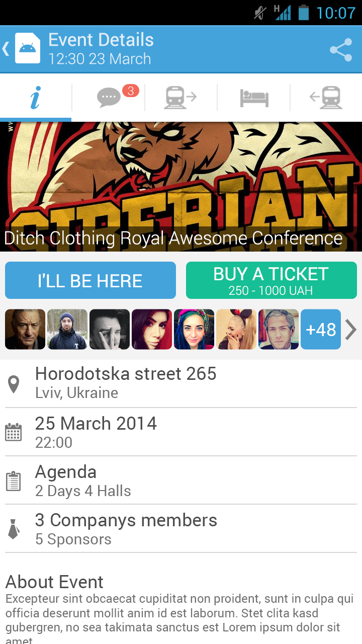Expand attendee list with right chevron
This screenshot has width=362, height=644.
351,330
